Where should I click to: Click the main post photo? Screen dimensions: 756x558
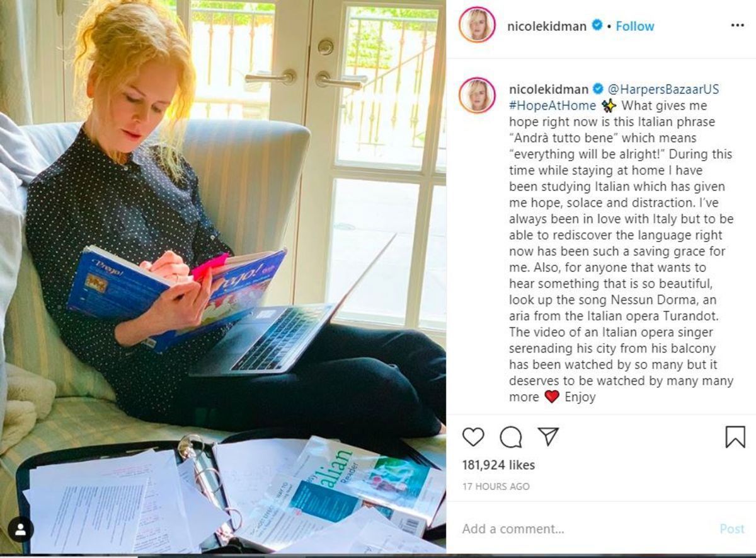[223, 277]
